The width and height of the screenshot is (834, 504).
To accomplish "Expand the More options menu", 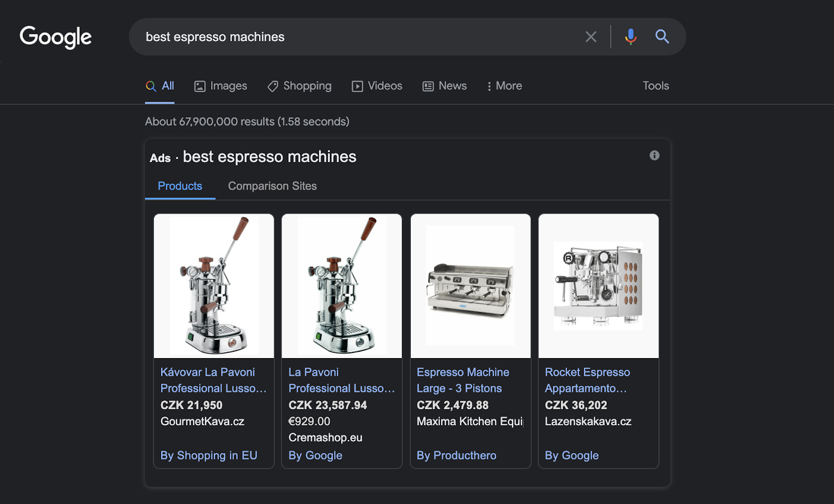I will [x=504, y=86].
